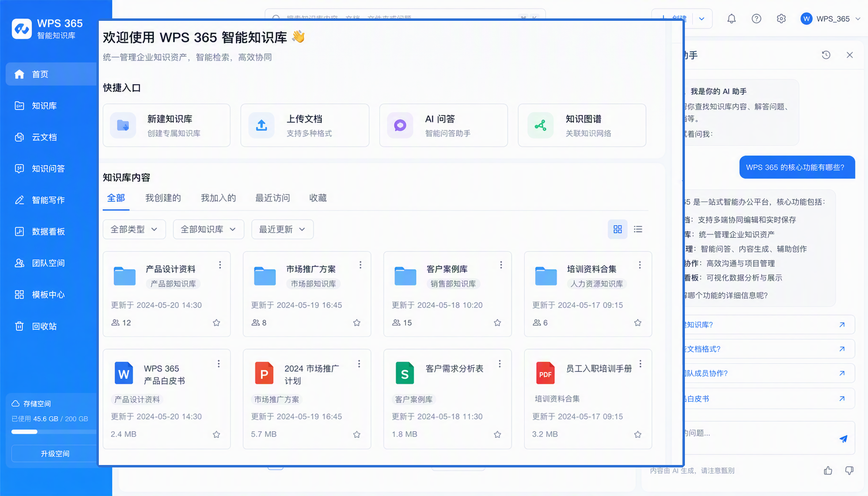This screenshot has height=496, width=868.
Task: Launch the AI 问答 quick entry
Action: pos(444,125)
